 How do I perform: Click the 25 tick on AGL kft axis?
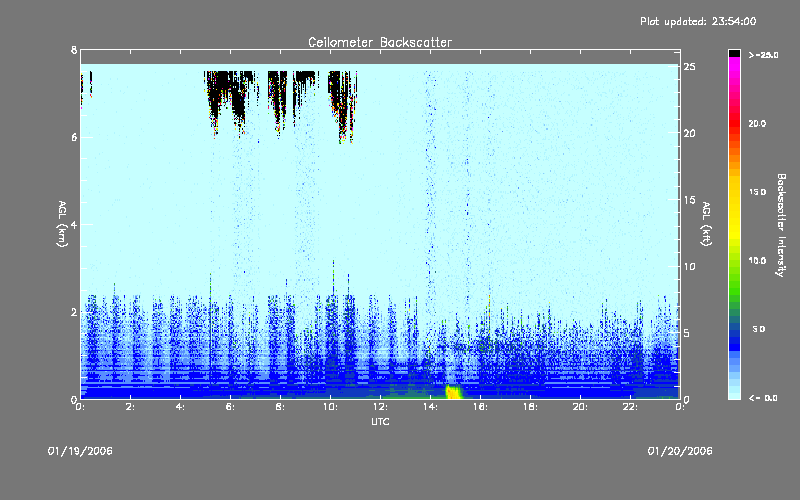click(689, 67)
